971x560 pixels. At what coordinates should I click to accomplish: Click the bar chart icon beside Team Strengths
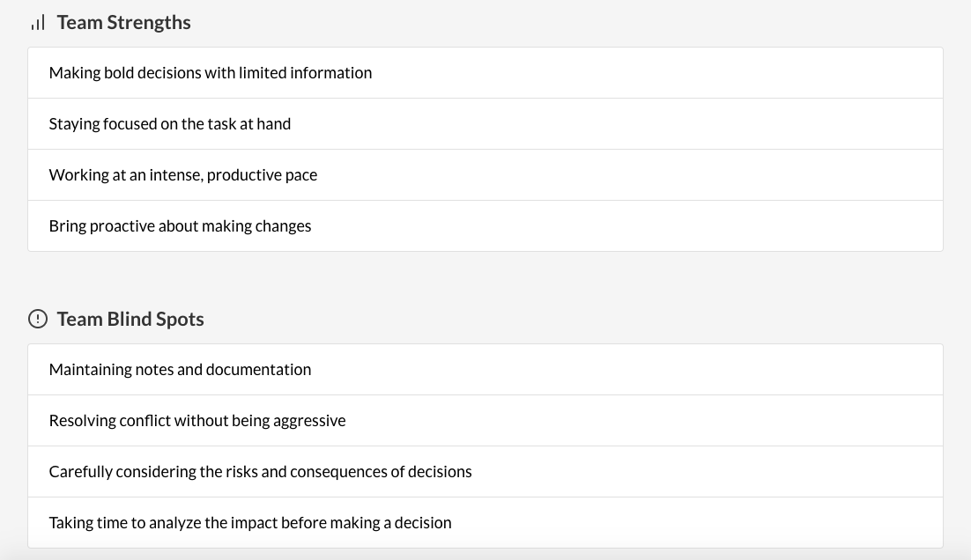38,23
